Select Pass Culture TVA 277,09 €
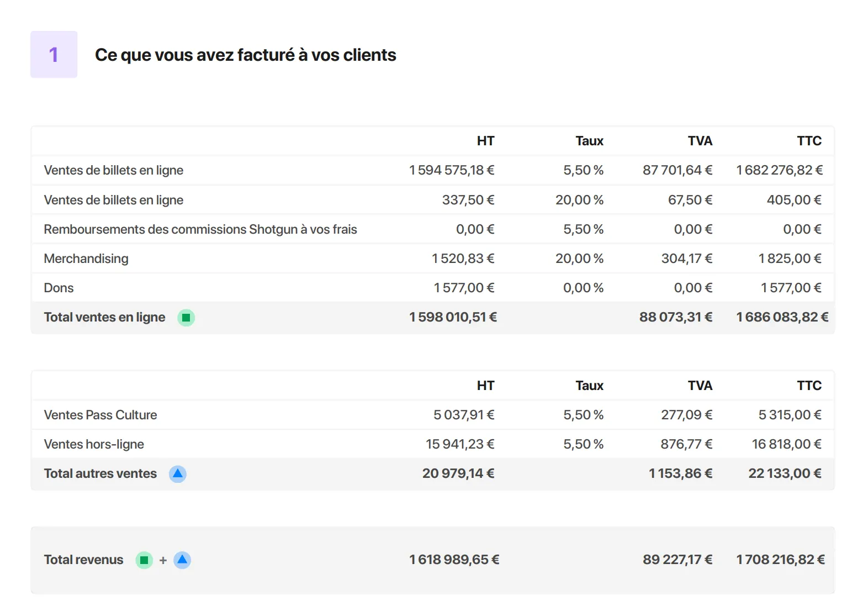The image size is (868, 611). [x=687, y=415]
